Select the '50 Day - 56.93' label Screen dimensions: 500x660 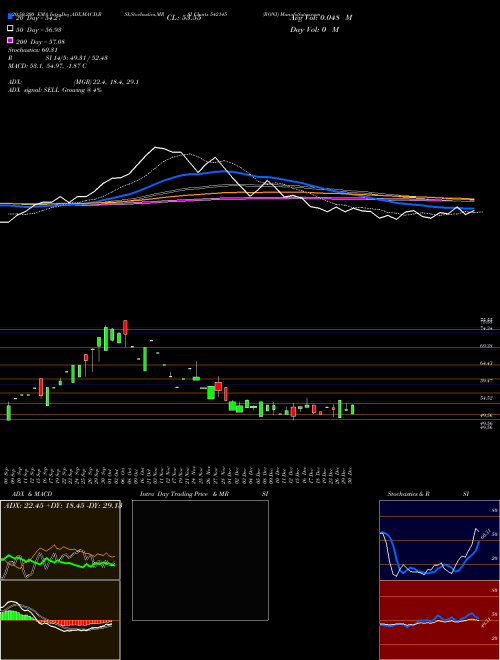(39, 29)
